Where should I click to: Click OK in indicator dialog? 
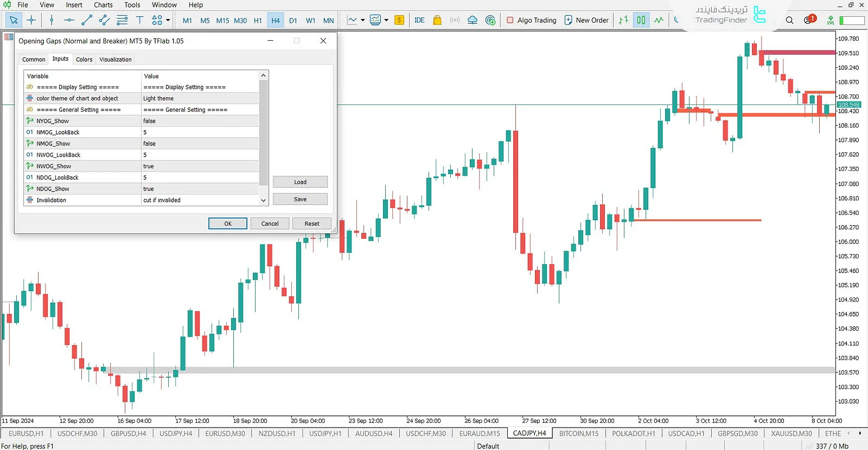point(228,224)
